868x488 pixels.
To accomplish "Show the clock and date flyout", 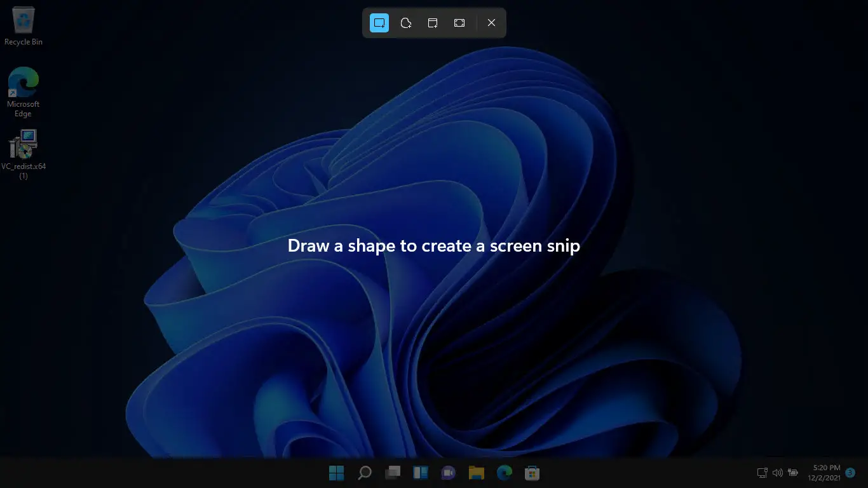I will pyautogui.click(x=824, y=473).
